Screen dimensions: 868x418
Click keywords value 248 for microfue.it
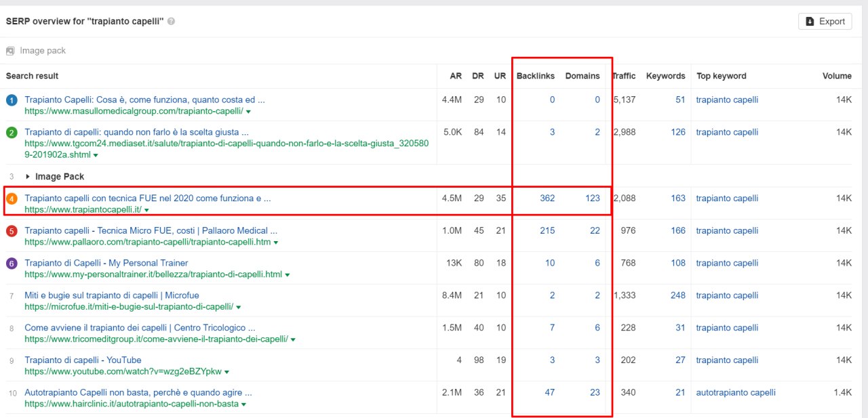pyautogui.click(x=678, y=295)
